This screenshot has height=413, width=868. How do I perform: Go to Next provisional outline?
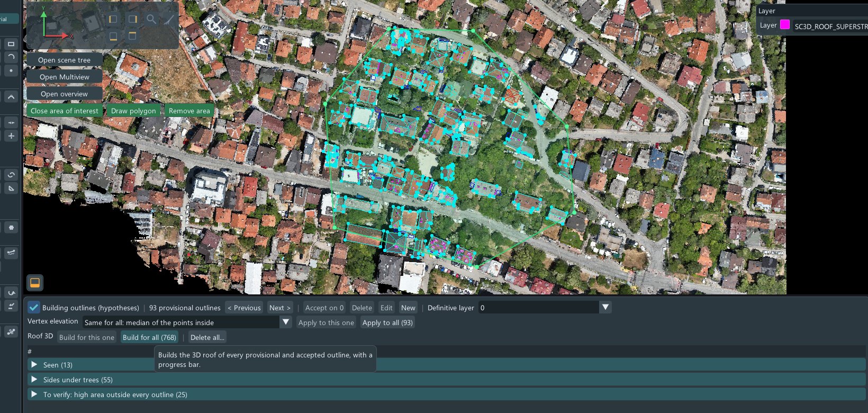[x=279, y=308]
